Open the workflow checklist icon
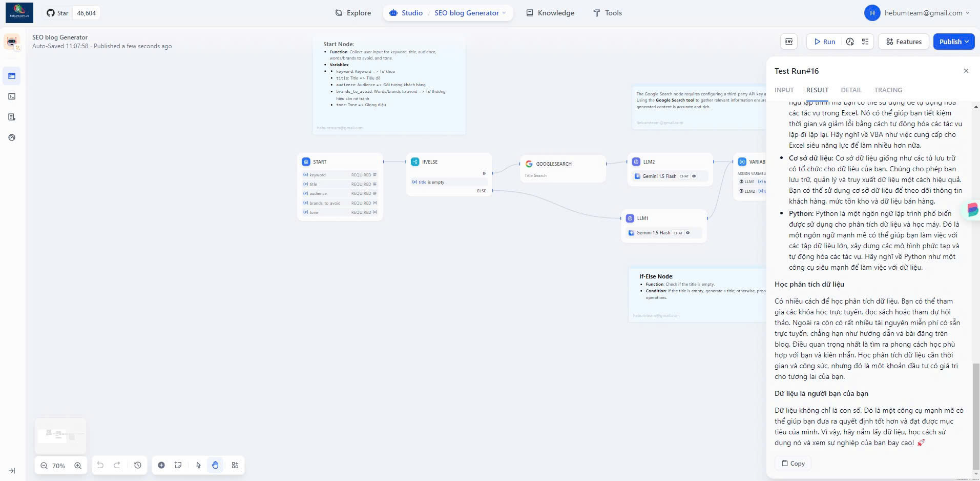 click(x=865, y=42)
